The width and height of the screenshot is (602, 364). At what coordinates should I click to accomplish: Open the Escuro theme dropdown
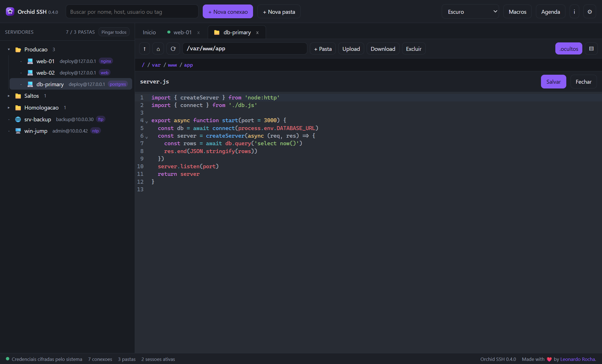pos(470,12)
